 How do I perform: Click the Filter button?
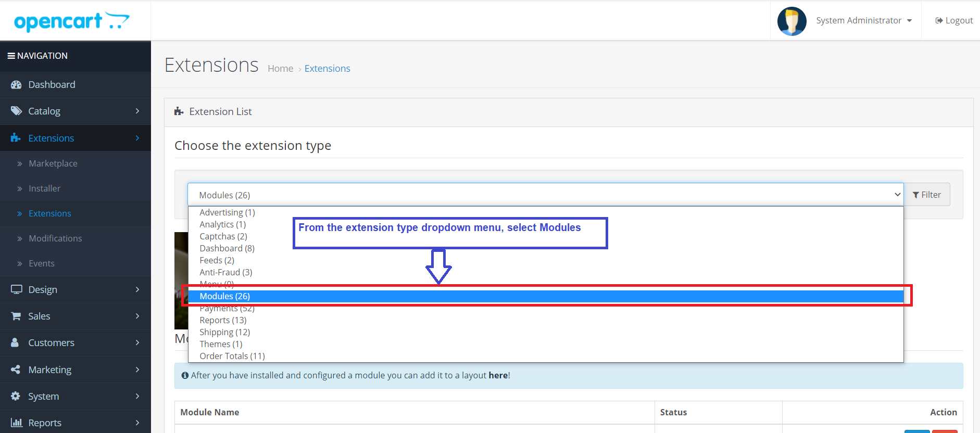click(x=927, y=195)
